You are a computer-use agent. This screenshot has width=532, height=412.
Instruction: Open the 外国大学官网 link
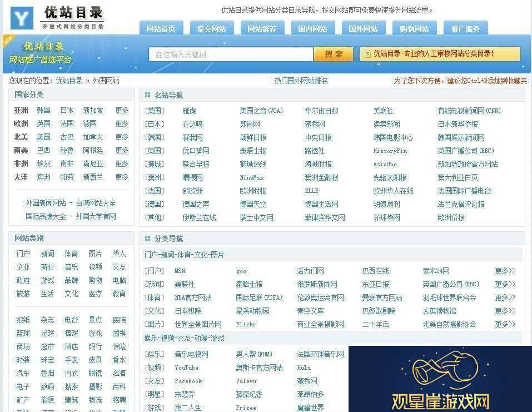(96, 216)
